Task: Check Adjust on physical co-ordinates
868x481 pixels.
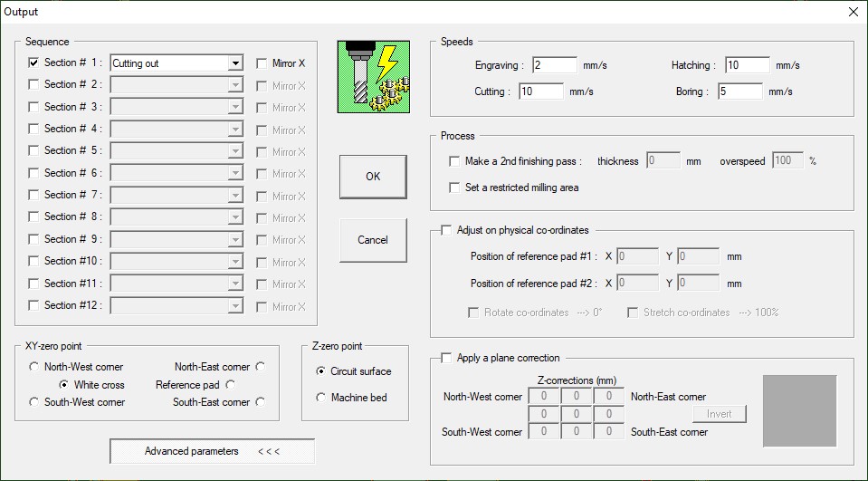Action: click(446, 231)
